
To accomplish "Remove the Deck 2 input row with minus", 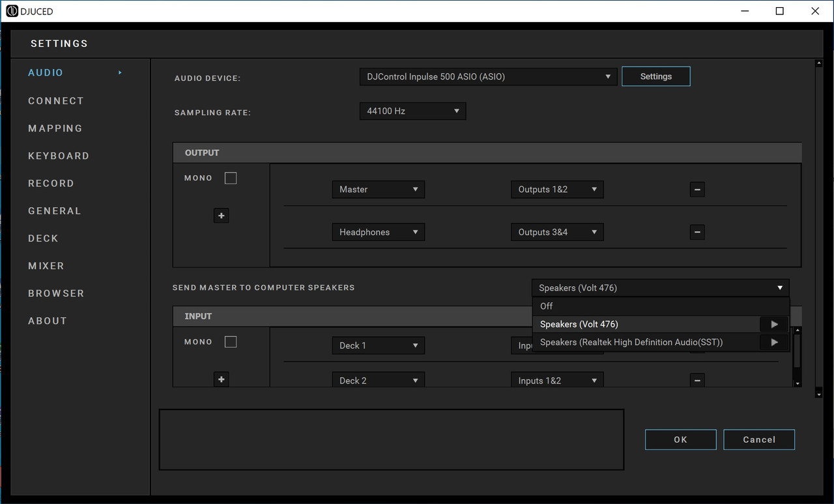I will point(697,380).
